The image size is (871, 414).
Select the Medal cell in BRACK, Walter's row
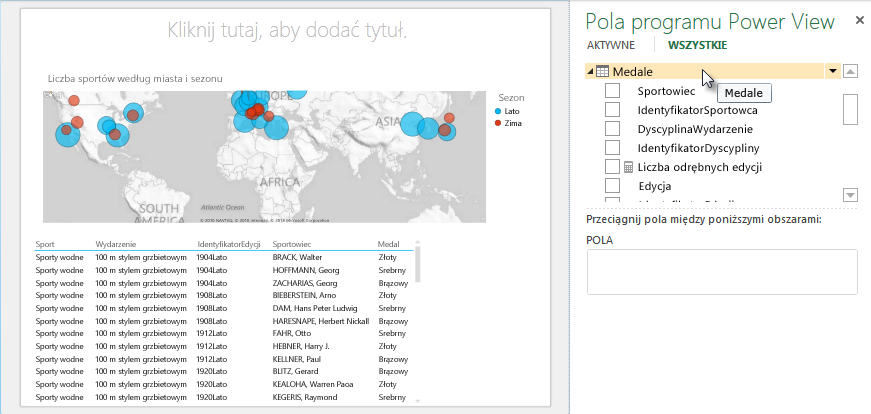coord(387,257)
